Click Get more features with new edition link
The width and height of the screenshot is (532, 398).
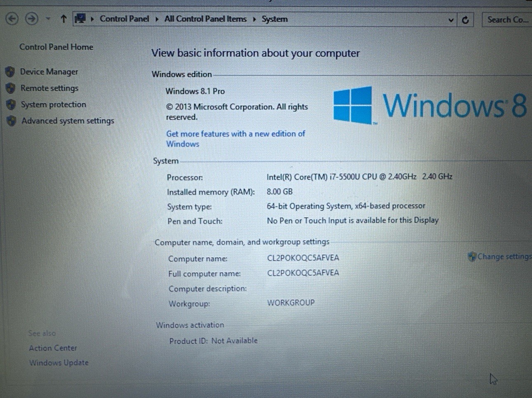tap(235, 139)
